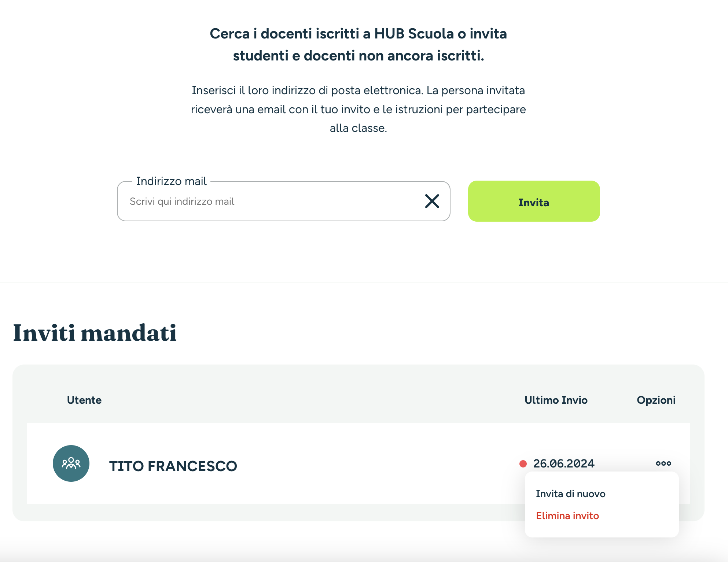This screenshot has height=562, width=728.
Task: Click the 26.06.2024 last-sent date
Action: (x=564, y=464)
